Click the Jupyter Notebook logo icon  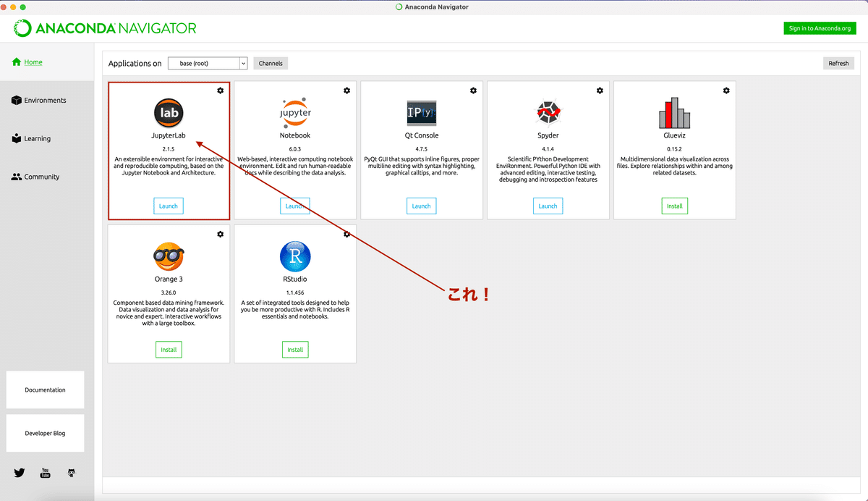tap(295, 112)
